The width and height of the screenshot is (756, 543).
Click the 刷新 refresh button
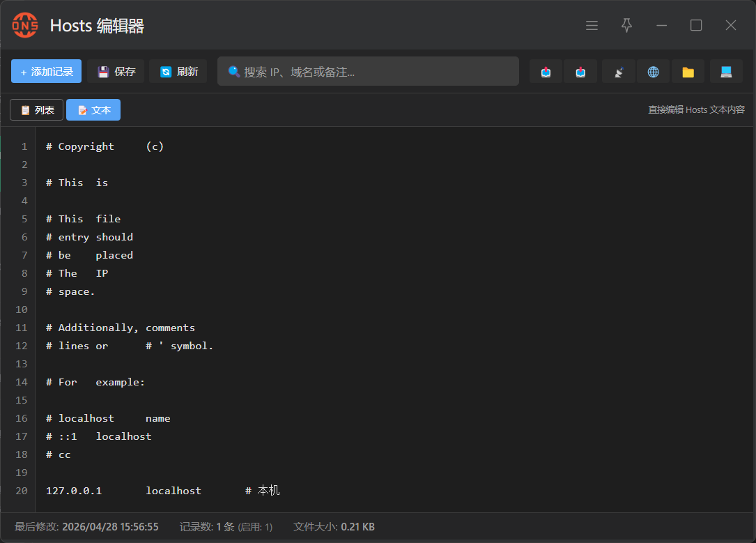point(178,71)
